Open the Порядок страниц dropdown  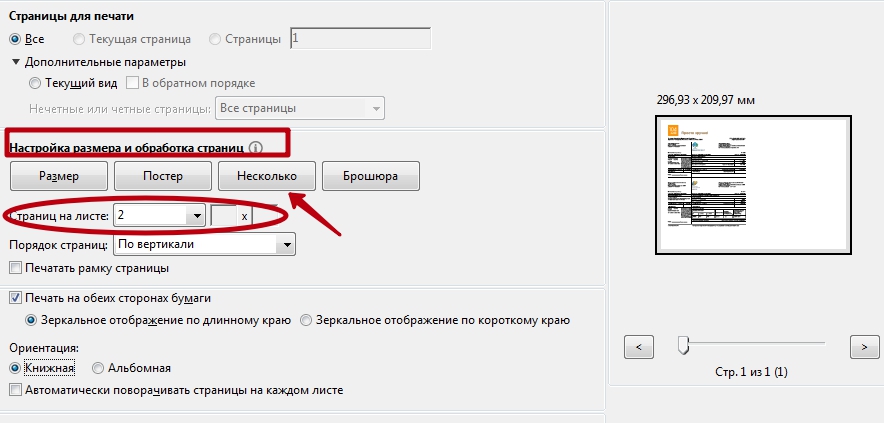287,243
